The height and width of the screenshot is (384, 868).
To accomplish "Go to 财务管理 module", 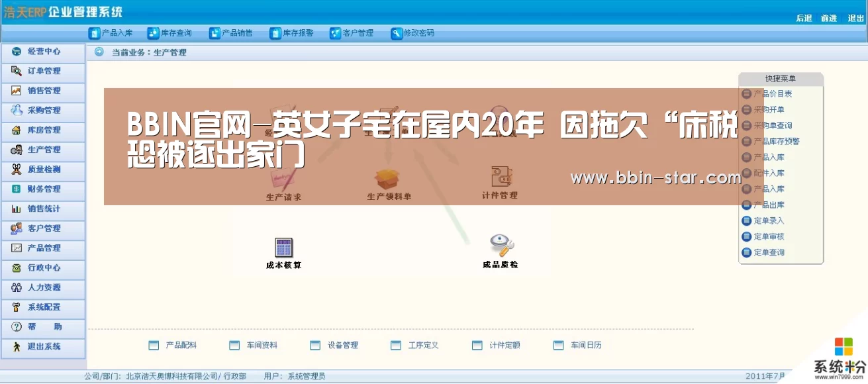I will pos(43,189).
